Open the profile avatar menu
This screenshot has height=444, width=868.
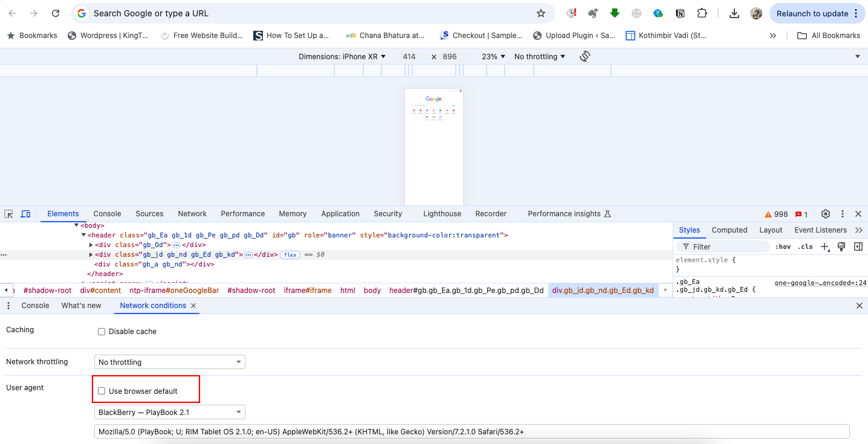point(756,13)
